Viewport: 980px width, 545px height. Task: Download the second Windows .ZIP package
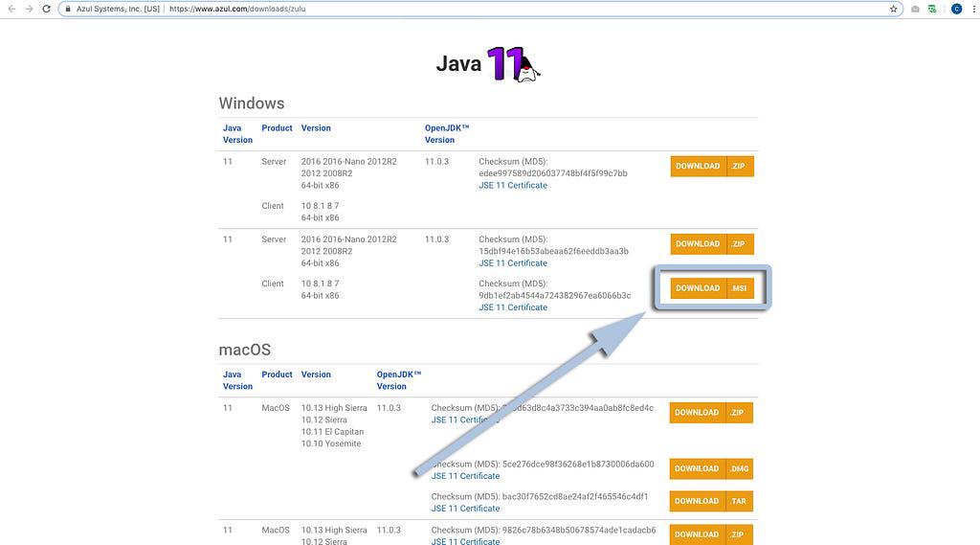click(x=711, y=244)
